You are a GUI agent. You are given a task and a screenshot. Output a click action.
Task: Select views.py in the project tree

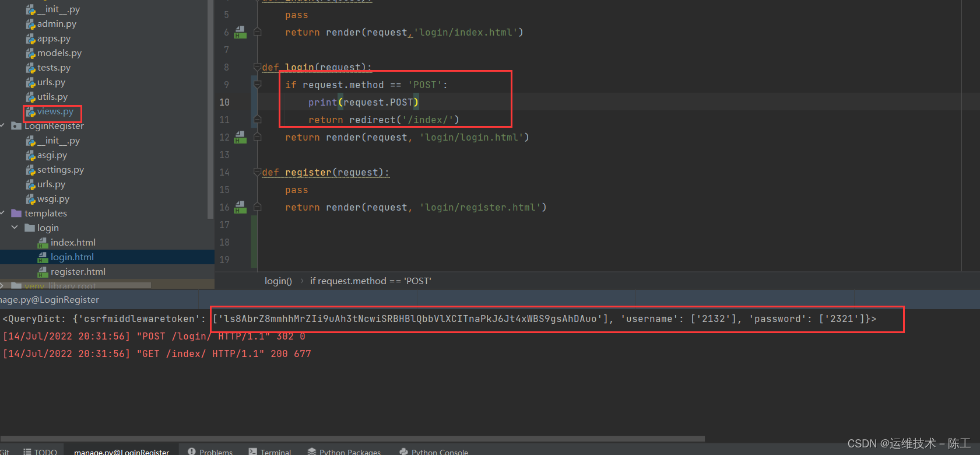pyautogui.click(x=55, y=111)
